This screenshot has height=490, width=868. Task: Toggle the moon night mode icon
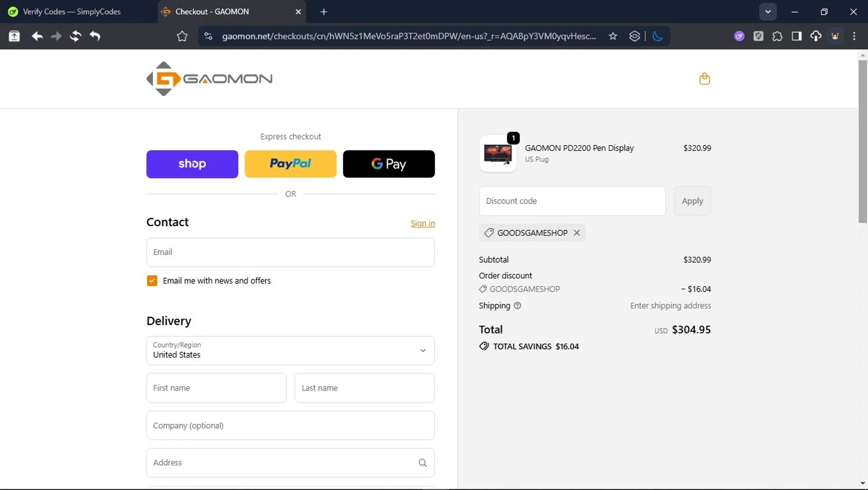[657, 36]
